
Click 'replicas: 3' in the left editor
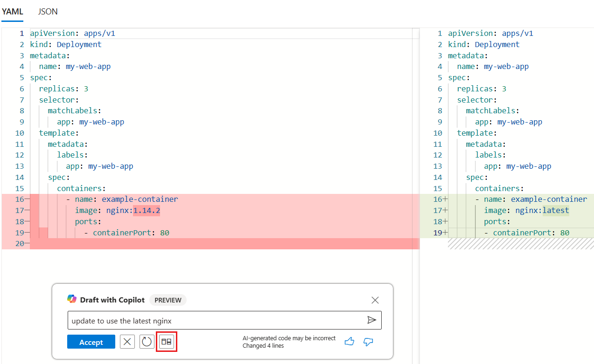point(63,89)
